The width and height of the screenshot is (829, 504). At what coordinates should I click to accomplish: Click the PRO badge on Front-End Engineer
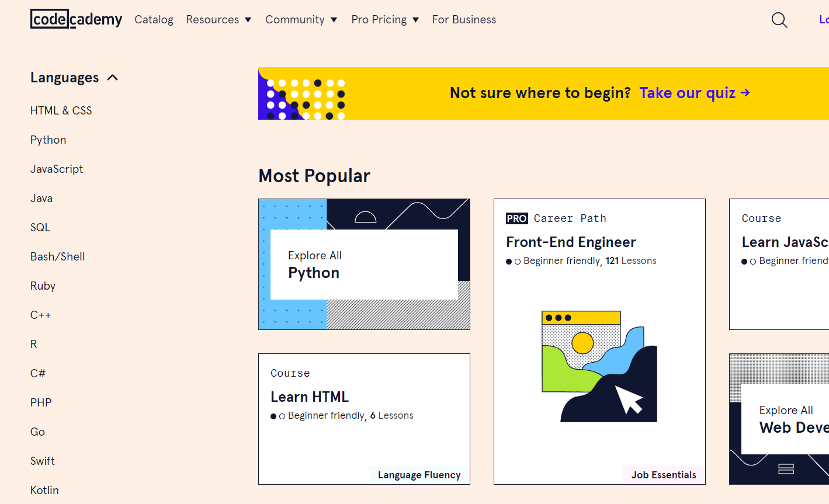coord(516,218)
